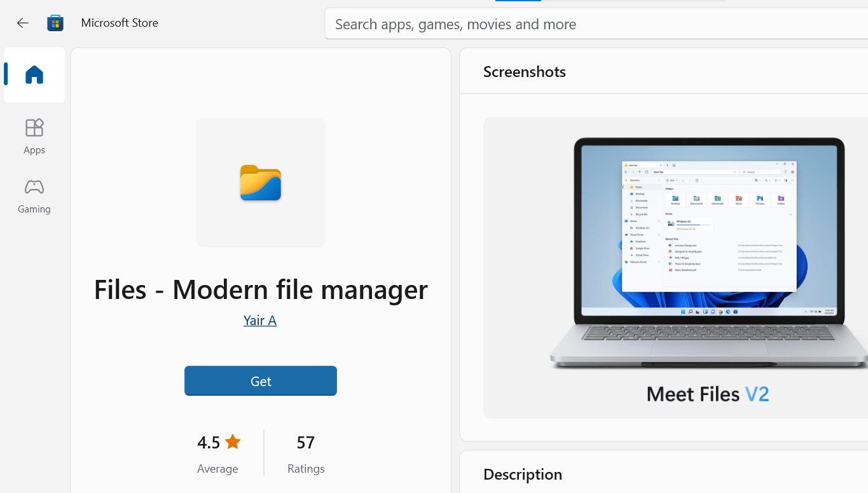Click the Microsoft Store logo icon

[55, 23]
